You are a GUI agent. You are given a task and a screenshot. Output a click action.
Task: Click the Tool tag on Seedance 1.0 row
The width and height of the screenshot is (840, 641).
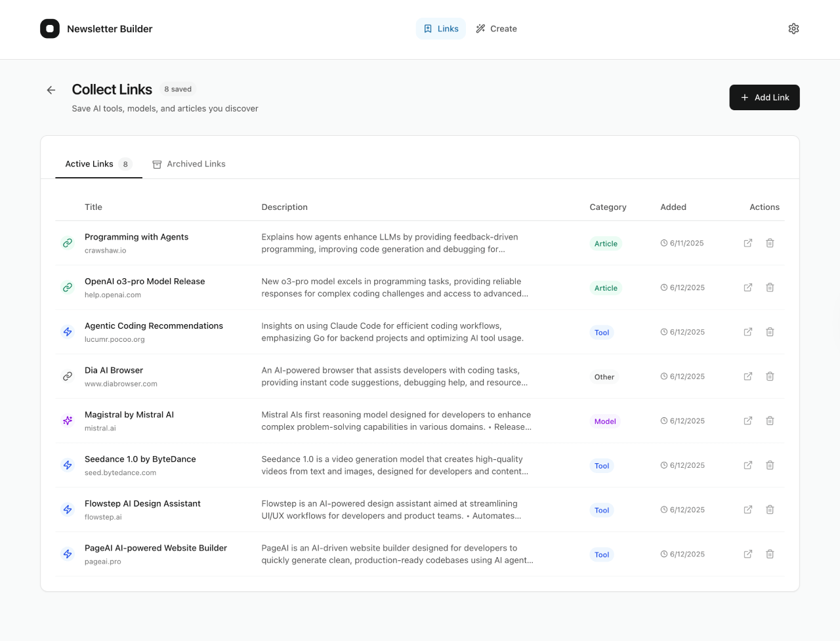tap(602, 466)
